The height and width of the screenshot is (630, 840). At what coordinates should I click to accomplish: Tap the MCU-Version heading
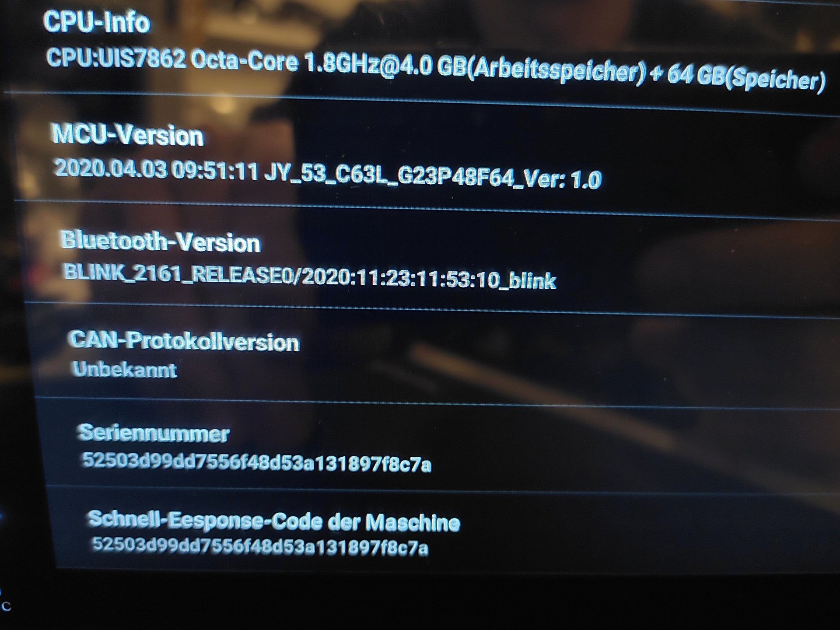point(128,135)
